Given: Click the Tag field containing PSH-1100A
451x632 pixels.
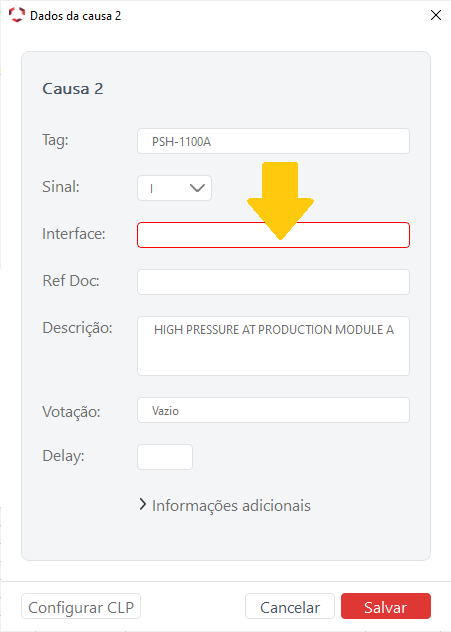Looking at the screenshot, I should pos(273,141).
